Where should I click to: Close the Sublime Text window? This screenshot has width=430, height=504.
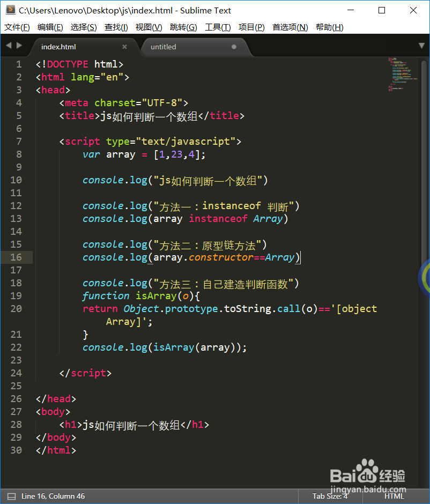click(413, 10)
